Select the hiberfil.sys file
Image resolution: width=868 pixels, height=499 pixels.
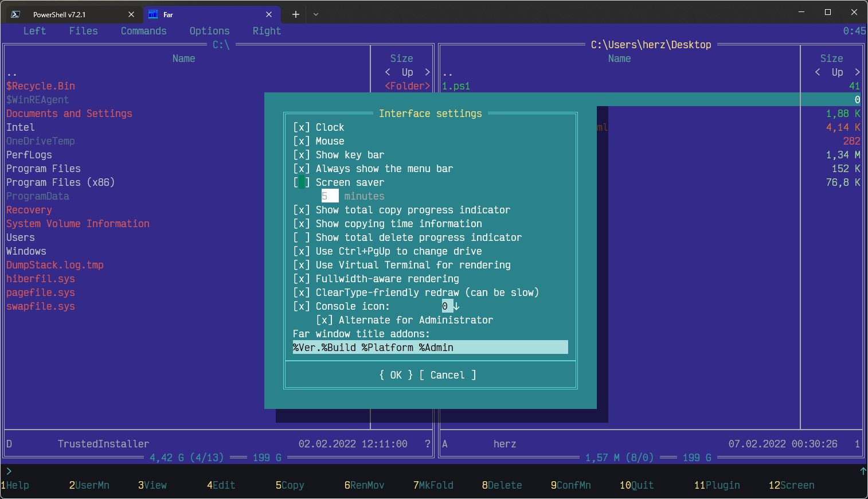pyautogui.click(x=41, y=279)
